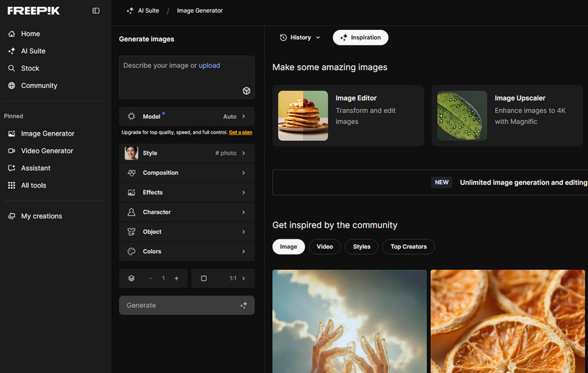The image size is (588, 373).
Task: Switch to the Video community tab
Action: click(x=324, y=246)
